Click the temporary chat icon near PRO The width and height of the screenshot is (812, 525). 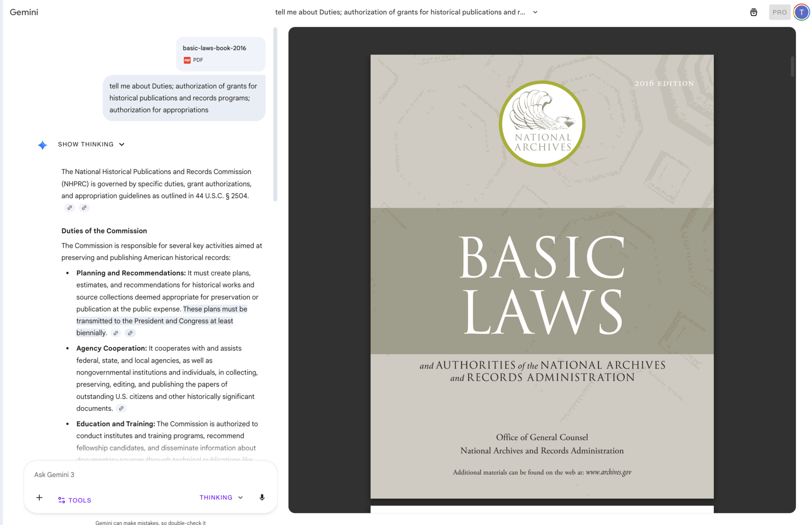coord(753,12)
